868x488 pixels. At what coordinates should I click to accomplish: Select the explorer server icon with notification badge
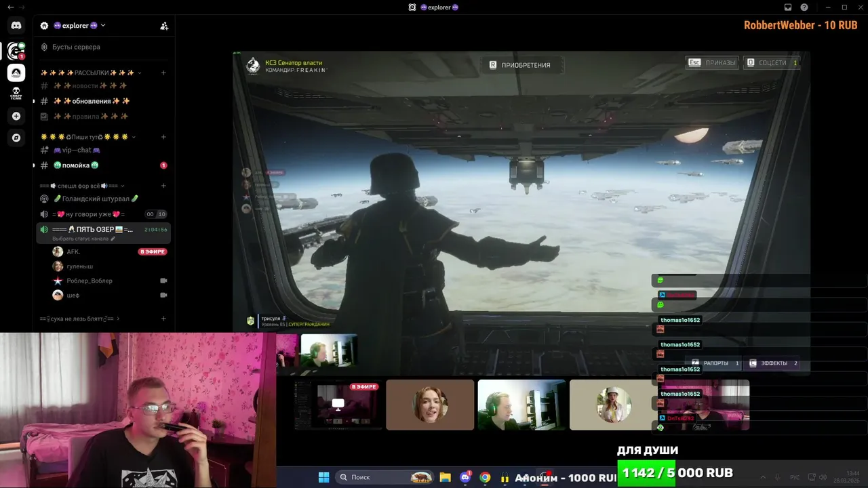pyautogui.click(x=16, y=50)
